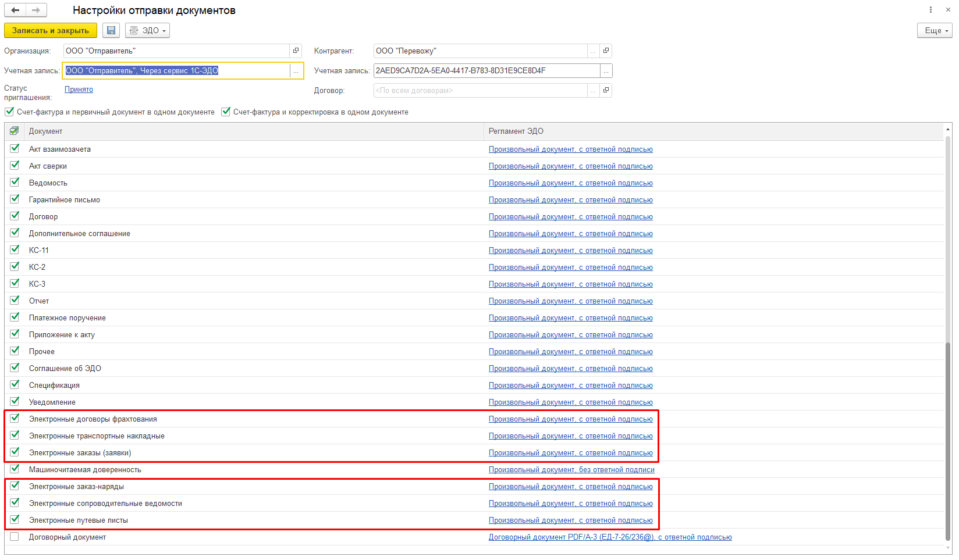This screenshot has height=560, width=959.
Task: Uncheck Акт сверки row checkbox
Action: [x=15, y=166]
